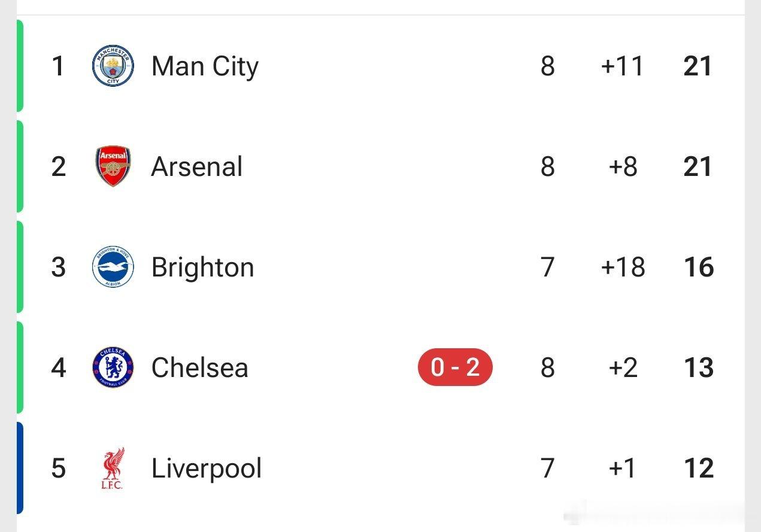Click the Brighton club crest
The height and width of the screenshot is (532, 761).
coord(113,267)
